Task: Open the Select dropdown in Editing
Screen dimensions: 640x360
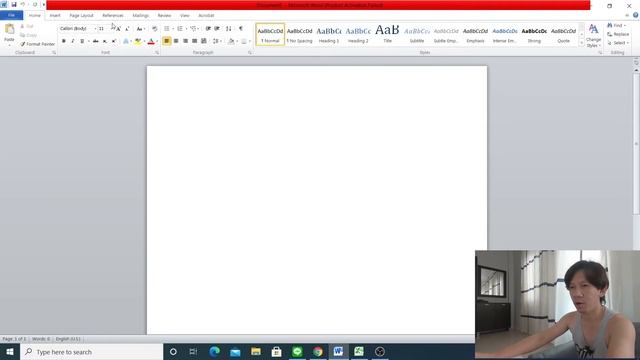Action: click(618, 43)
